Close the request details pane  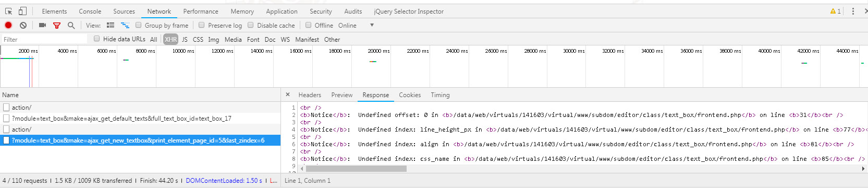pos(288,95)
